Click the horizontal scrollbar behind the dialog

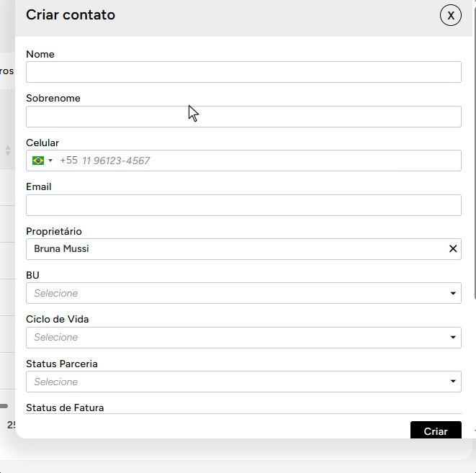[x=4, y=406]
